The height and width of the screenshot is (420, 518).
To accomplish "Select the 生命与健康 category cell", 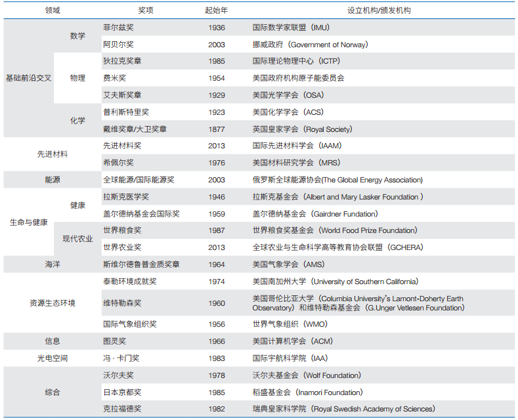I will [x=29, y=222].
